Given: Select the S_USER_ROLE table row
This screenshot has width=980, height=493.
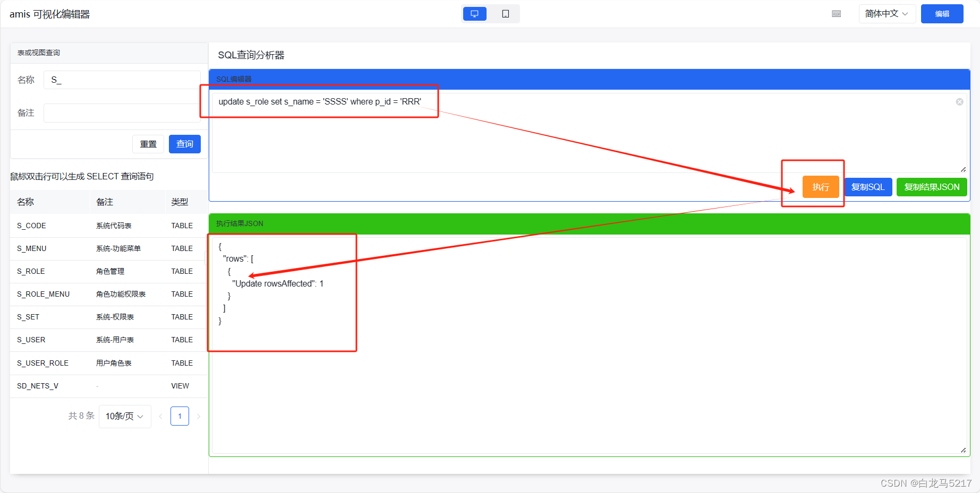Looking at the screenshot, I should coord(109,363).
